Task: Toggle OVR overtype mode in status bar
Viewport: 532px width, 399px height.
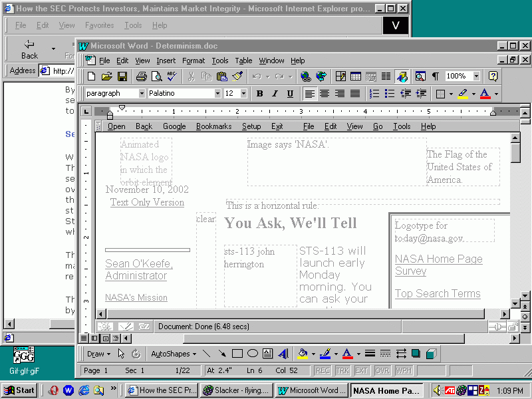Action: pyautogui.click(x=382, y=370)
